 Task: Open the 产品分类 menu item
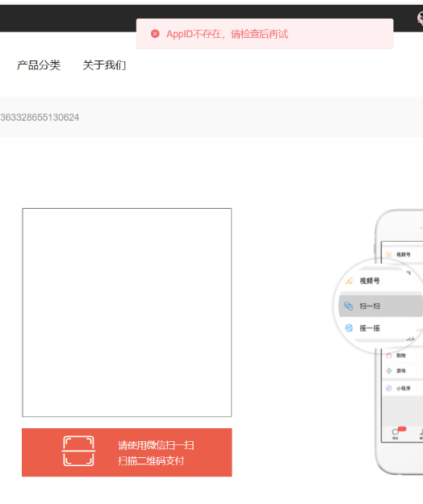[39, 65]
